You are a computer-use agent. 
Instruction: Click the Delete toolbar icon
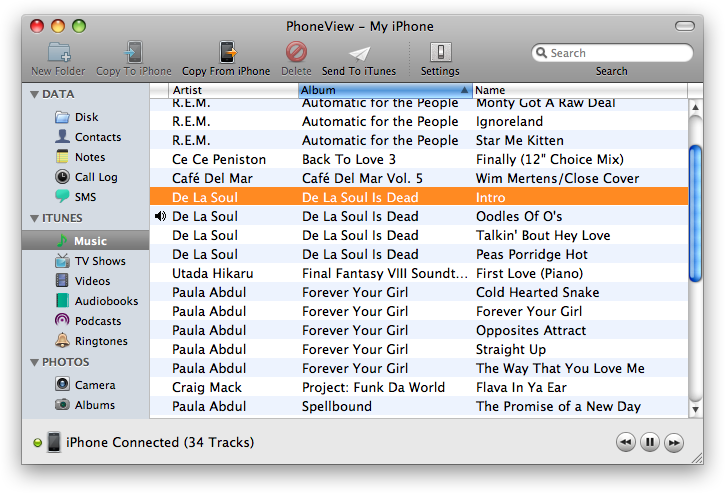tap(296, 52)
